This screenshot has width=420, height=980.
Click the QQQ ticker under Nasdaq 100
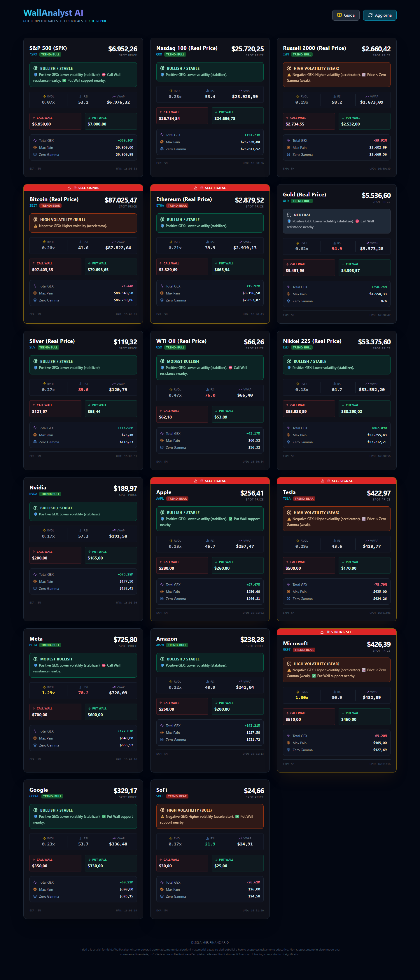tap(159, 54)
